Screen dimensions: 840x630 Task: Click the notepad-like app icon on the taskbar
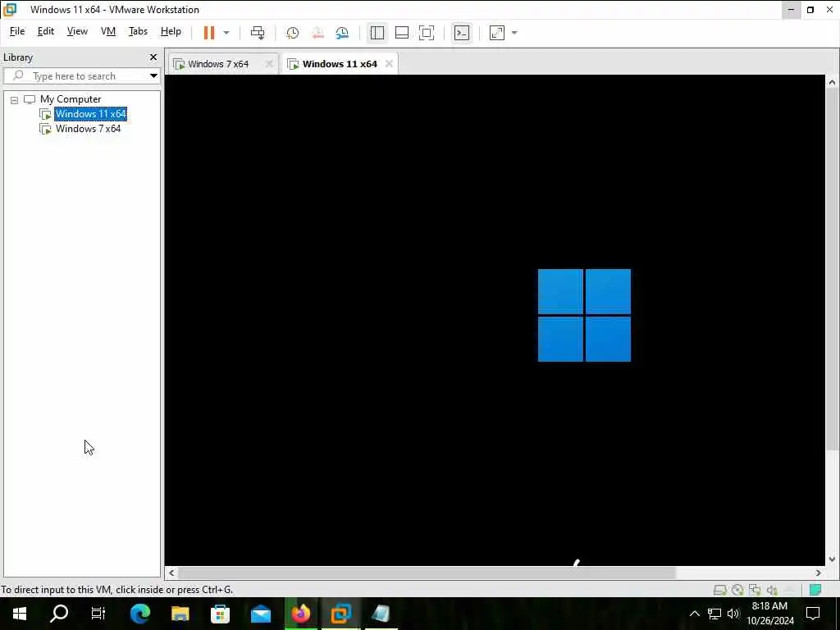pyautogui.click(x=381, y=614)
